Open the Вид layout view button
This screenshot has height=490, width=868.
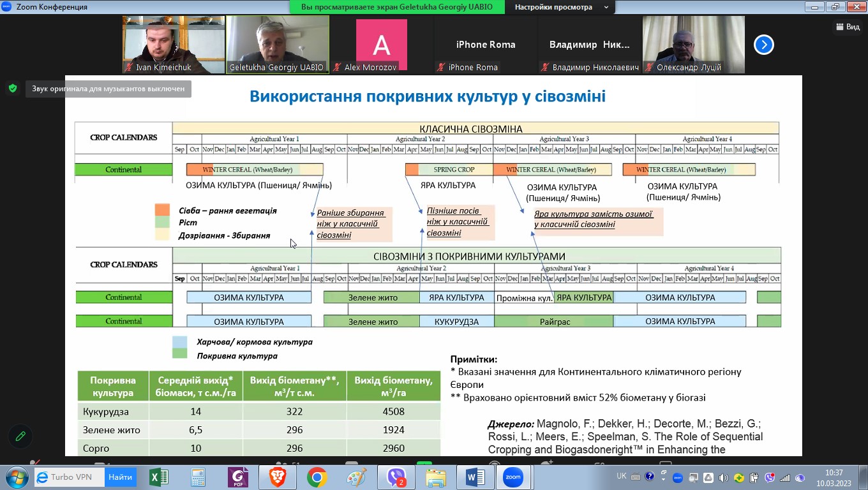(848, 27)
